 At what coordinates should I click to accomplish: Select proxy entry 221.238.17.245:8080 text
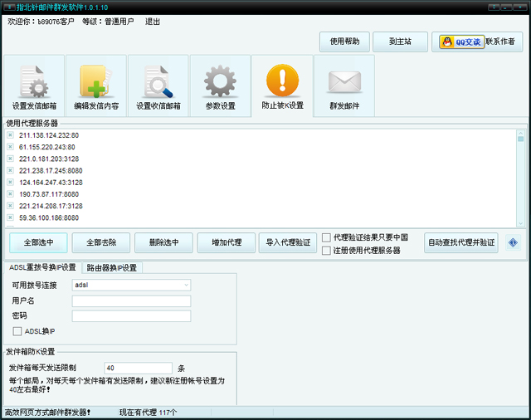click(51, 170)
